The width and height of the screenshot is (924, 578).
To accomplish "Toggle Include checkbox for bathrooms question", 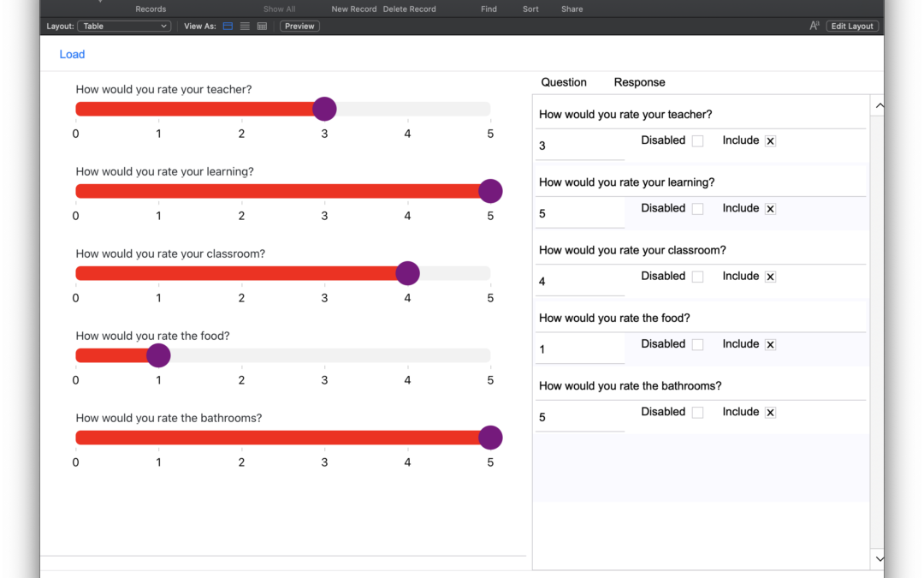I will (x=770, y=412).
